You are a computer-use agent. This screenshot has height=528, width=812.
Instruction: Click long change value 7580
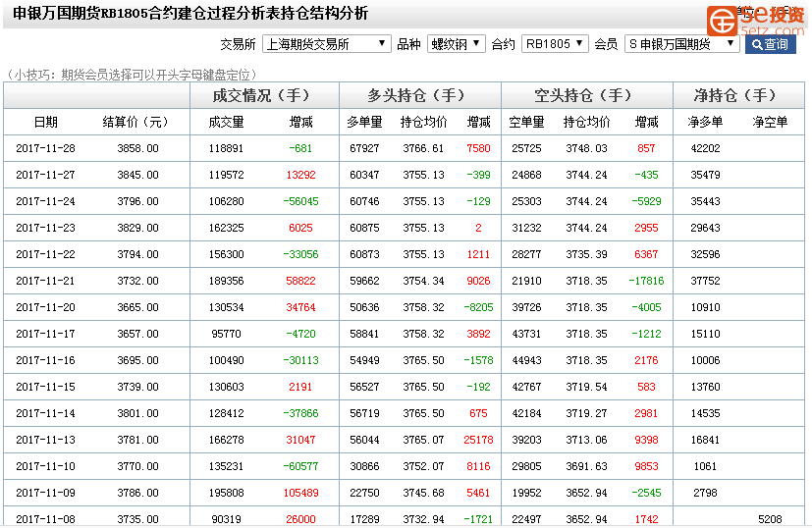pos(478,148)
